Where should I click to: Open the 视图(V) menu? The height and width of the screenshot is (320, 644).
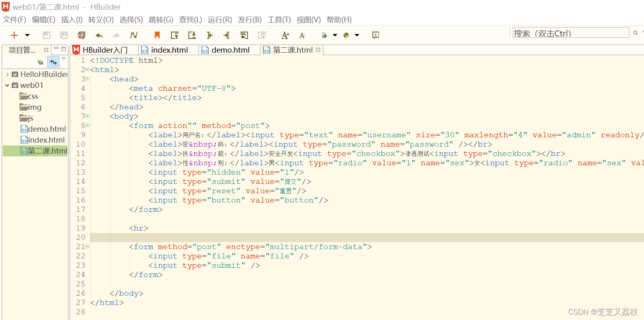[x=308, y=19]
